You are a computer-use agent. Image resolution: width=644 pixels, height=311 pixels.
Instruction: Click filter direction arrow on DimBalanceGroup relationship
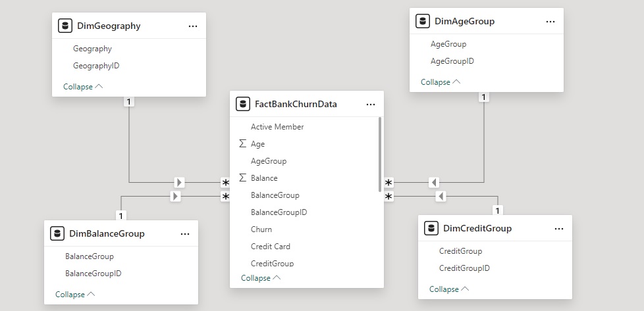click(175, 196)
